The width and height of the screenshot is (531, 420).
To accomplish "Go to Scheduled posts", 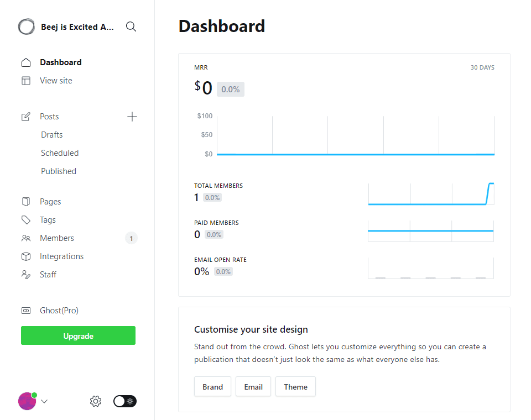I will pyautogui.click(x=60, y=153).
